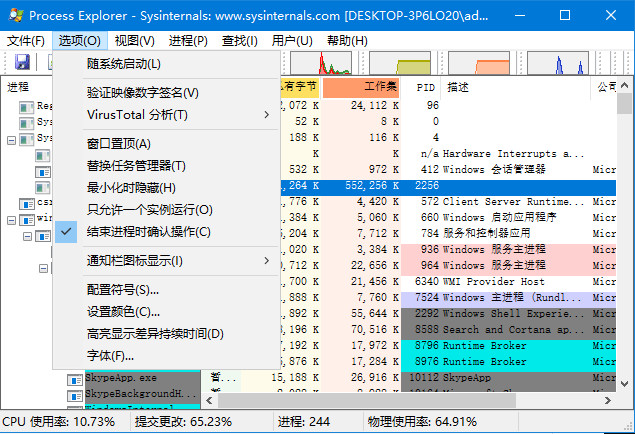Collapse the wi process tree node
The width and height of the screenshot is (635, 434).
(x=11, y=220)
